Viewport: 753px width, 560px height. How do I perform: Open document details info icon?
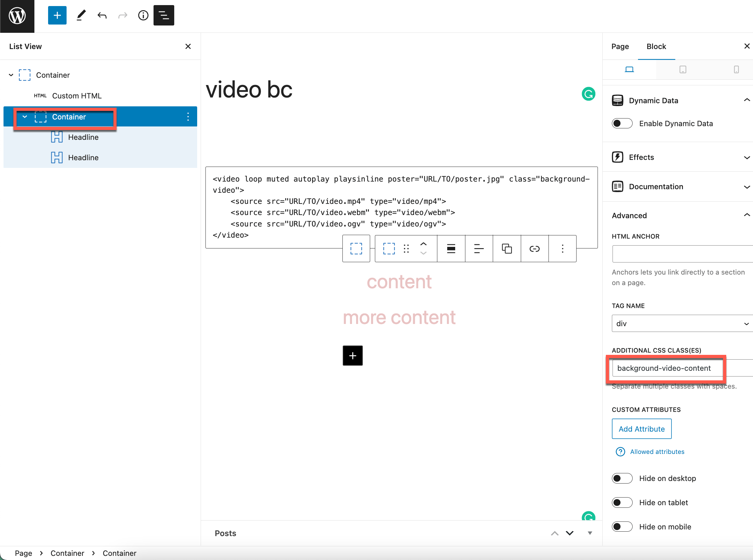tap(143, 15)
